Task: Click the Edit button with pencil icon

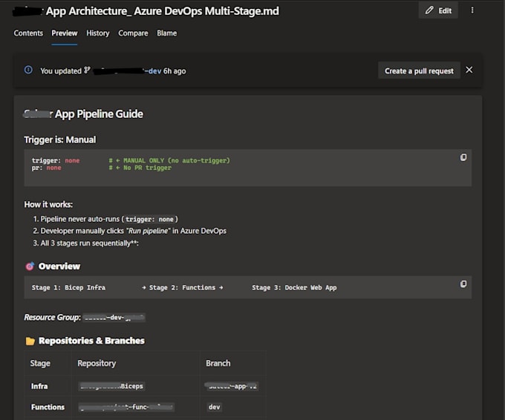Action: [x=438, y=10]
